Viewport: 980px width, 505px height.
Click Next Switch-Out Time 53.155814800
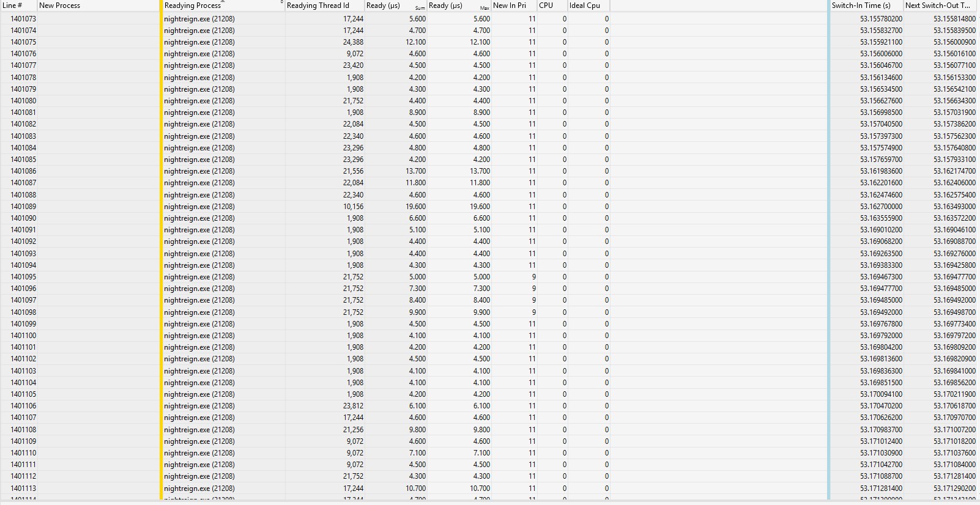955,19
